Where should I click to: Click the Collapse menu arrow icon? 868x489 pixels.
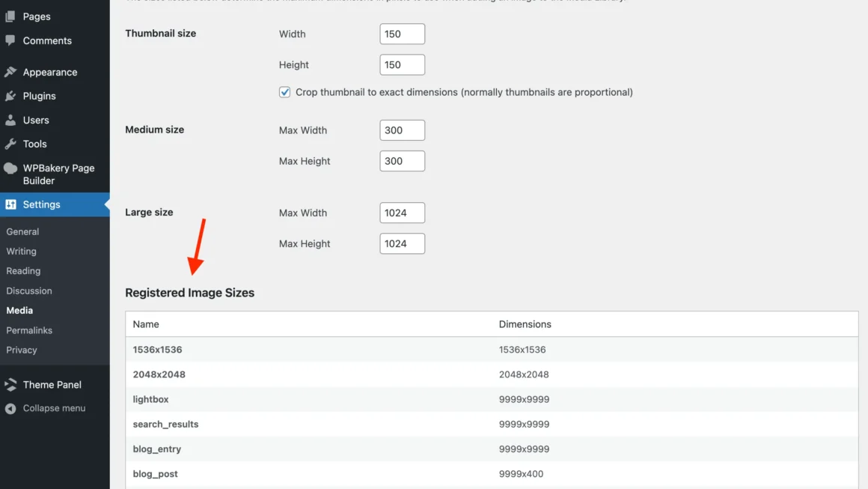click(10, 409)
